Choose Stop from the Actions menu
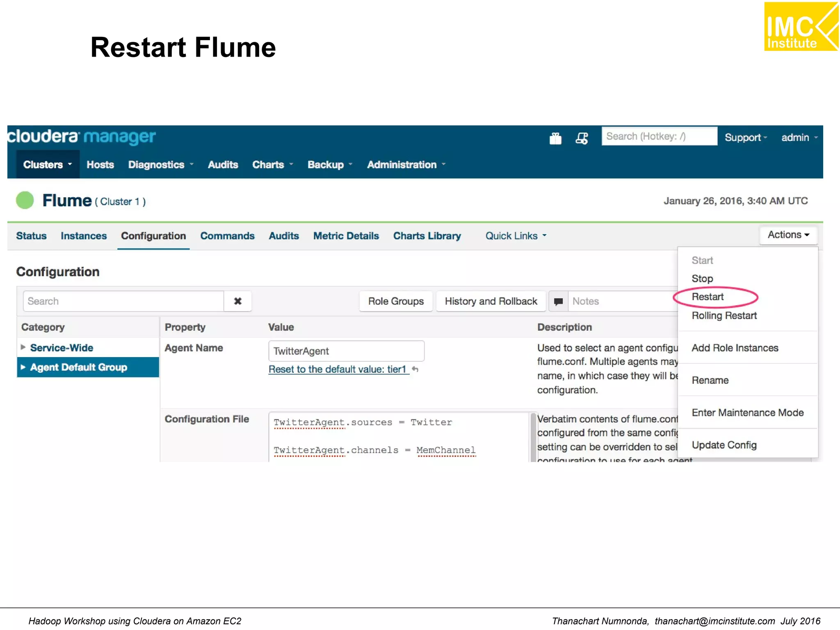The width and height of the screenshot is (840, 630). tap(702, 278)
